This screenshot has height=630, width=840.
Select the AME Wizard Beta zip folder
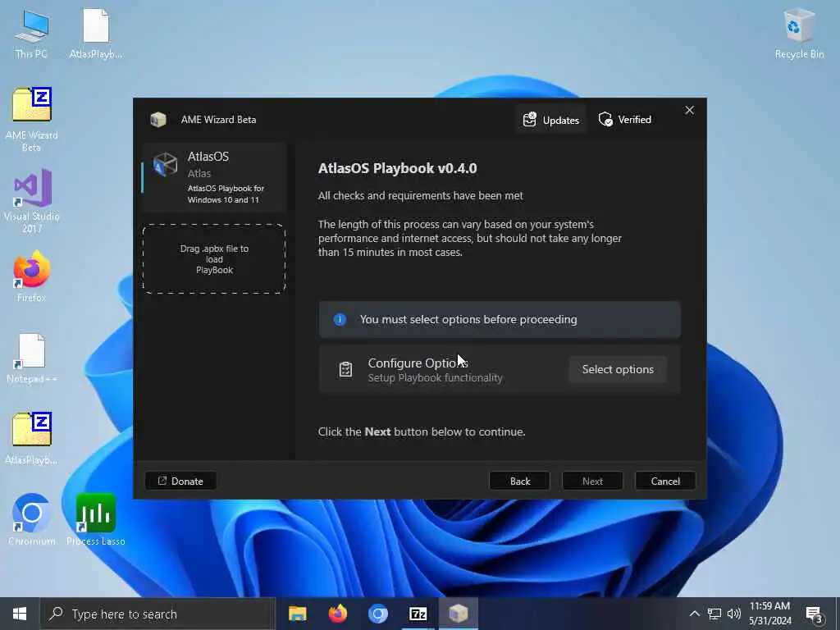pyautogui.click(x=32, y=120)
